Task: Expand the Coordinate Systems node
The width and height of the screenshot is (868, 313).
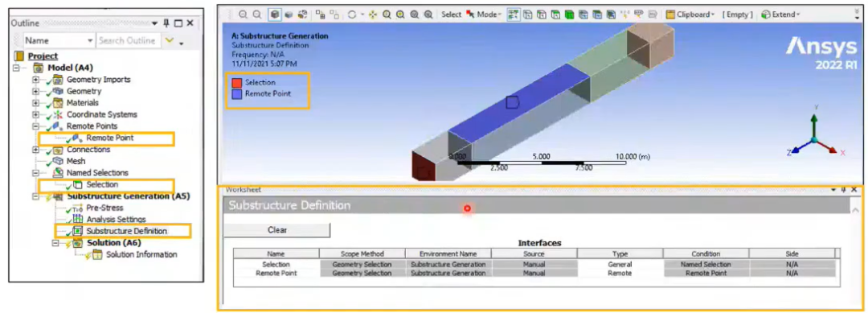Action: [x=36, y=115]
